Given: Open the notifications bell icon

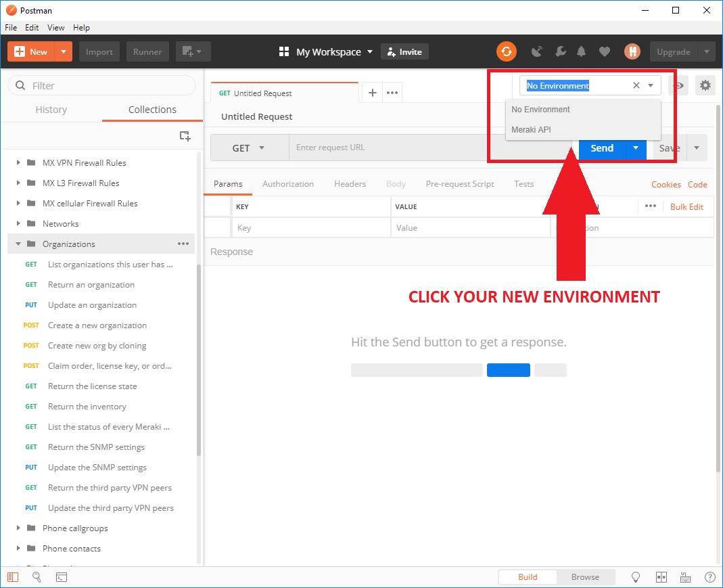Looking at the screenshot, I should tap(581, 51).
